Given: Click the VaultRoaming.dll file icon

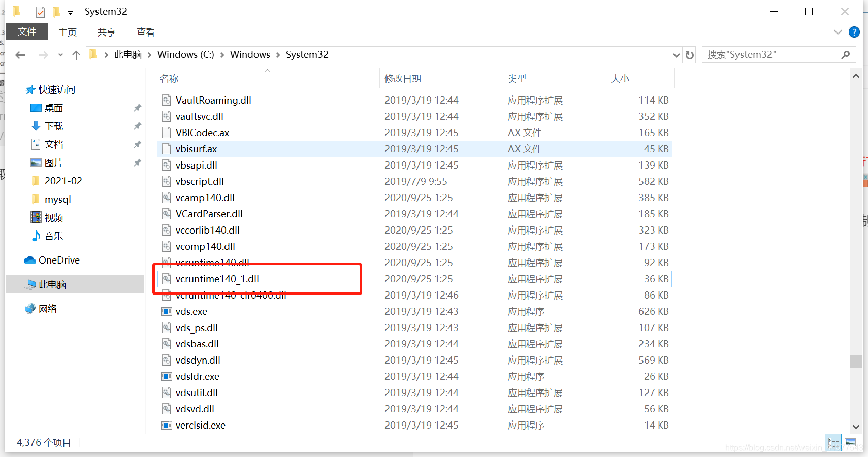Looking at the screenshot, I should 166,100.
